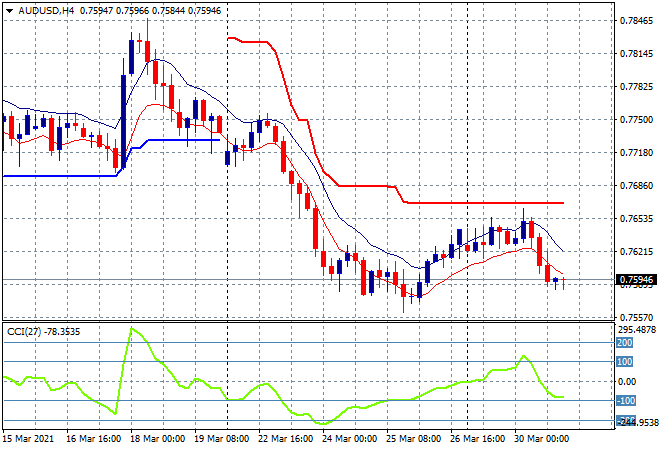
Task: Select the 25 Mar 08:00 time label
Action: coord(415,439)
